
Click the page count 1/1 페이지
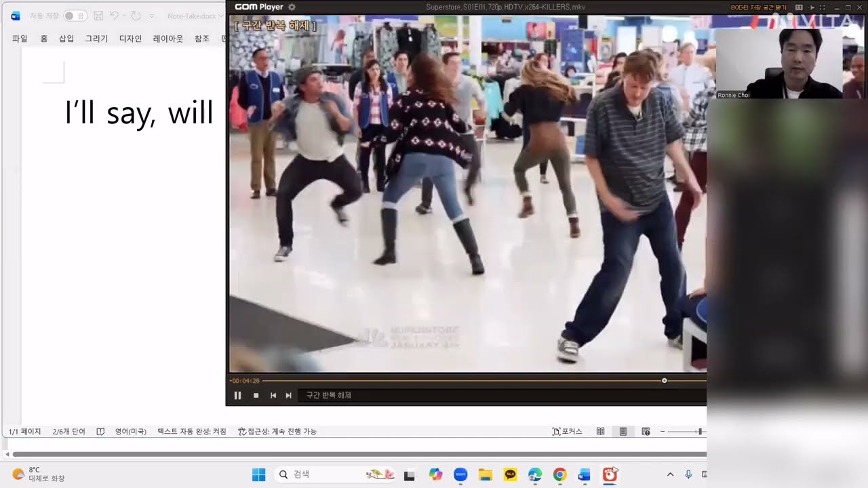[25, 431]
